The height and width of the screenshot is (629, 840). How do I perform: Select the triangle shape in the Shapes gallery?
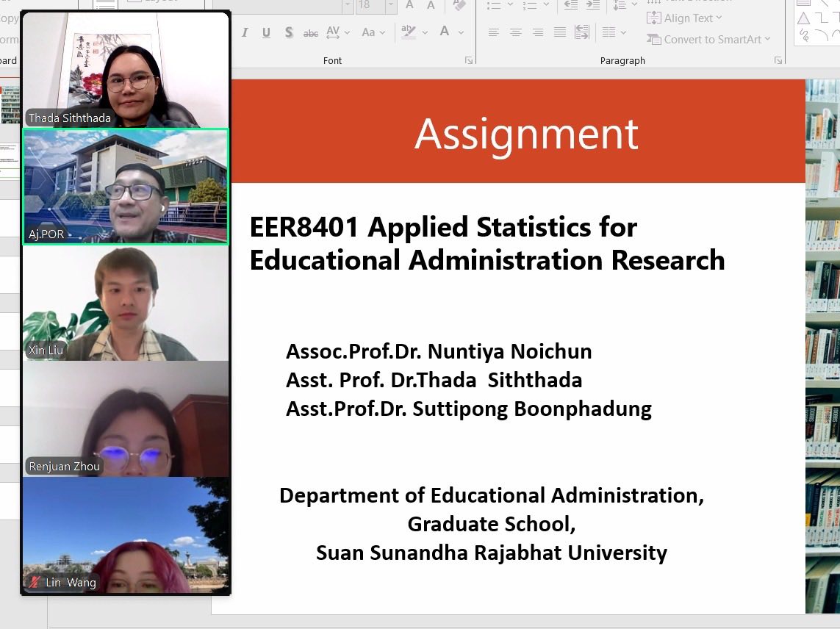(x=803, y=18)
